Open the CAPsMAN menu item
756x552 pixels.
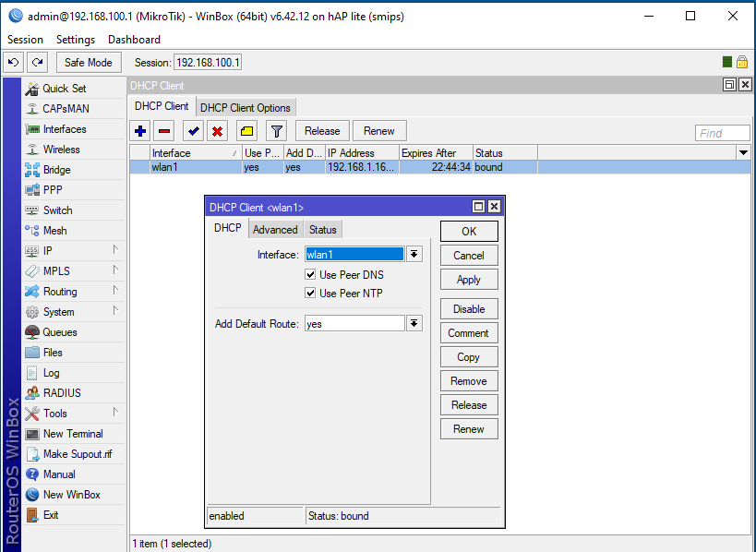click(x=74, y=109)
